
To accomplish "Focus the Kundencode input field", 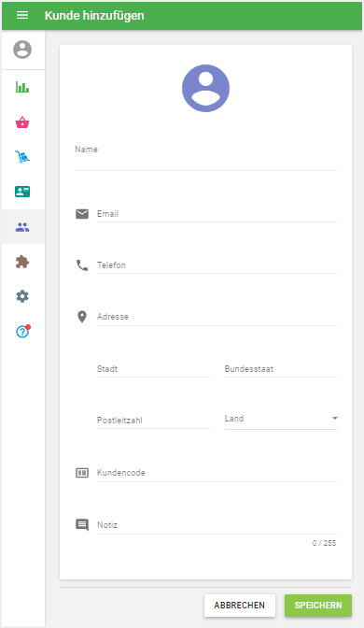I will (217, 473).
